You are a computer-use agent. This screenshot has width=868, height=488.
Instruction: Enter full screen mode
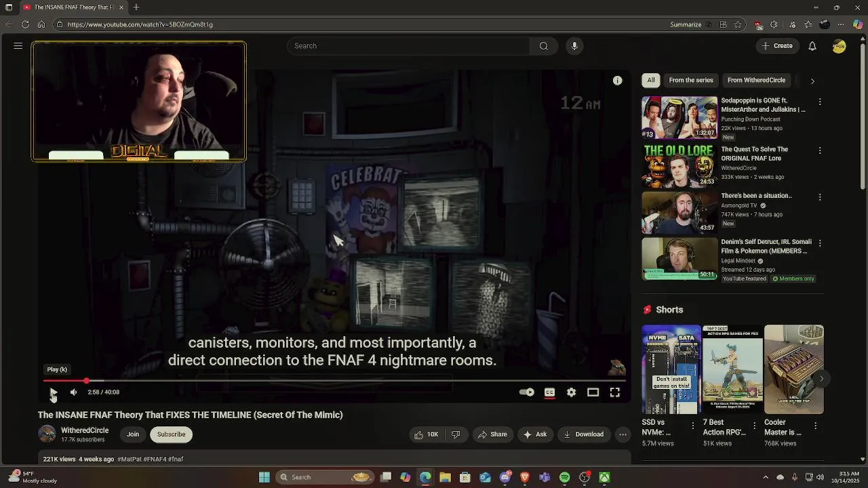pos(614,392)
